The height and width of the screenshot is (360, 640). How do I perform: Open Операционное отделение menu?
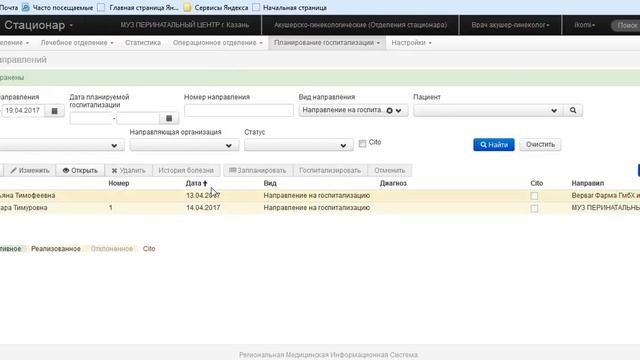217,42
